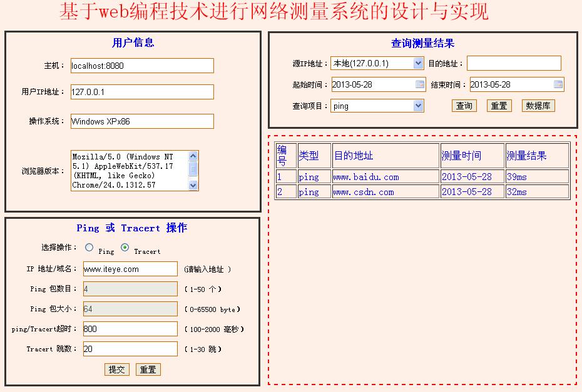Click the Ping packet count field
Image resolution: width=582 pixels, height=392 pixels.
pyautogui.click(x=130, y=289)
